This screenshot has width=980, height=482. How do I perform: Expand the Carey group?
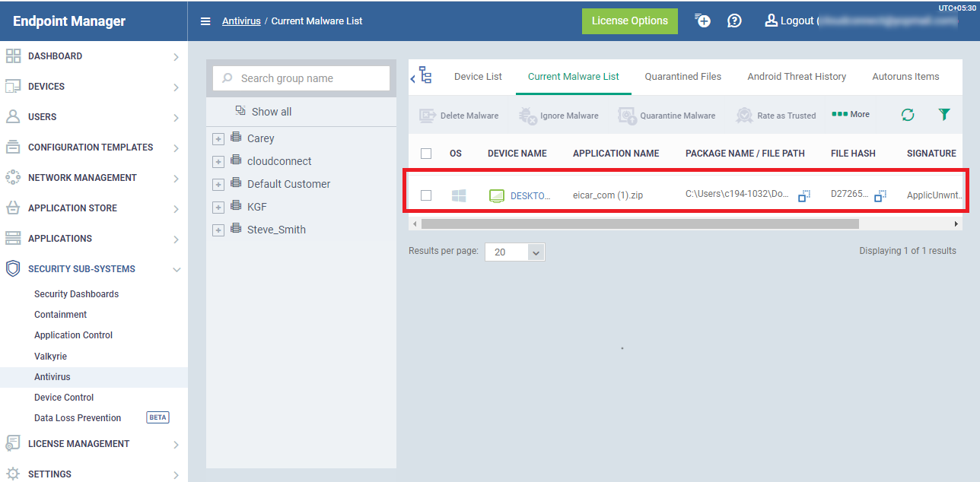click(218, 139)
